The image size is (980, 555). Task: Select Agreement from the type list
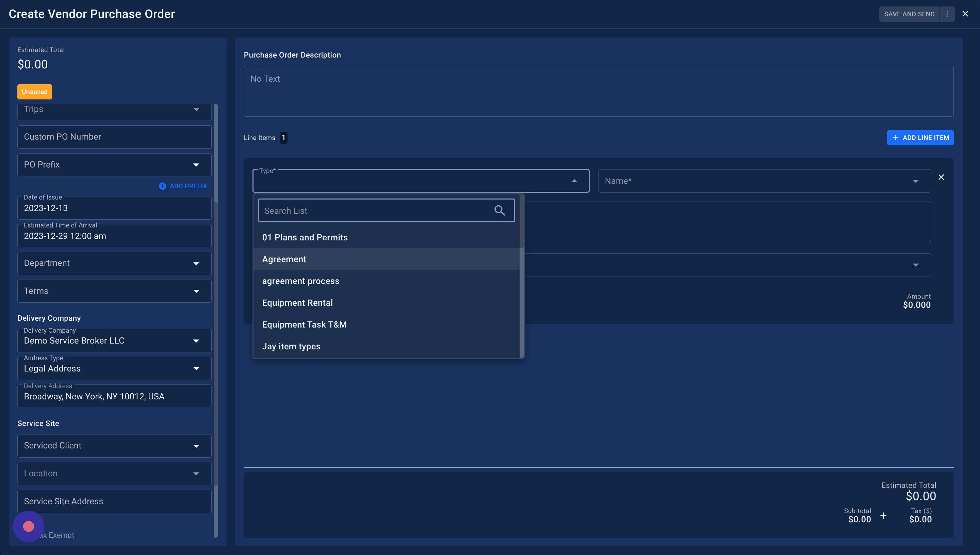pyautogui.click(x=284, y=259)
